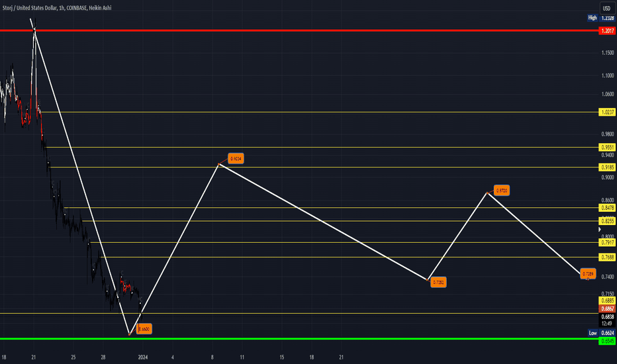617x364 pixels.
Task: Click the 0.7400 price scale tick
Action: pyautogui.click(x=608, y=277)
